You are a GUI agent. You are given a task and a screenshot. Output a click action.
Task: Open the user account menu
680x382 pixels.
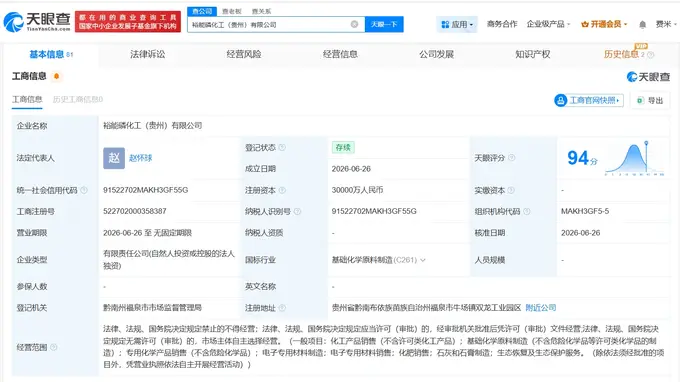point(666,24)
